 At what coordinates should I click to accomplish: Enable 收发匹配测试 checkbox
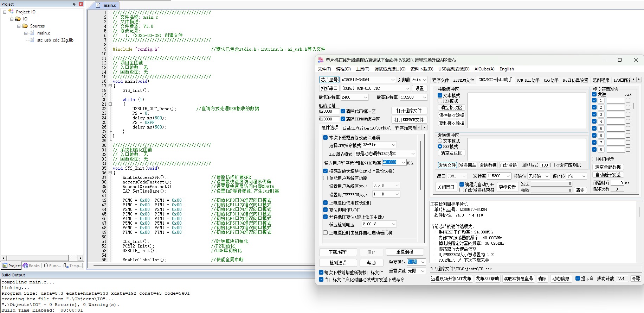tap(552, 165)
